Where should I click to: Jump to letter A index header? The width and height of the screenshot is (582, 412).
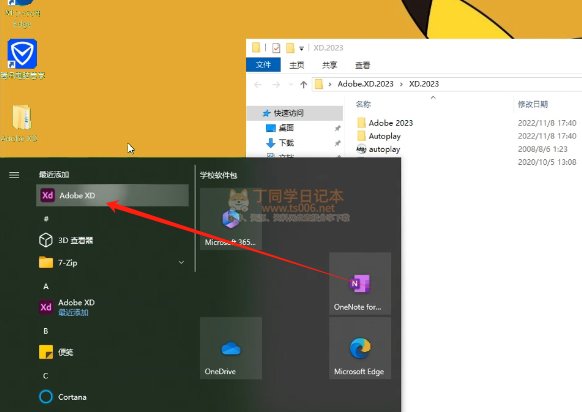point(46,286)
